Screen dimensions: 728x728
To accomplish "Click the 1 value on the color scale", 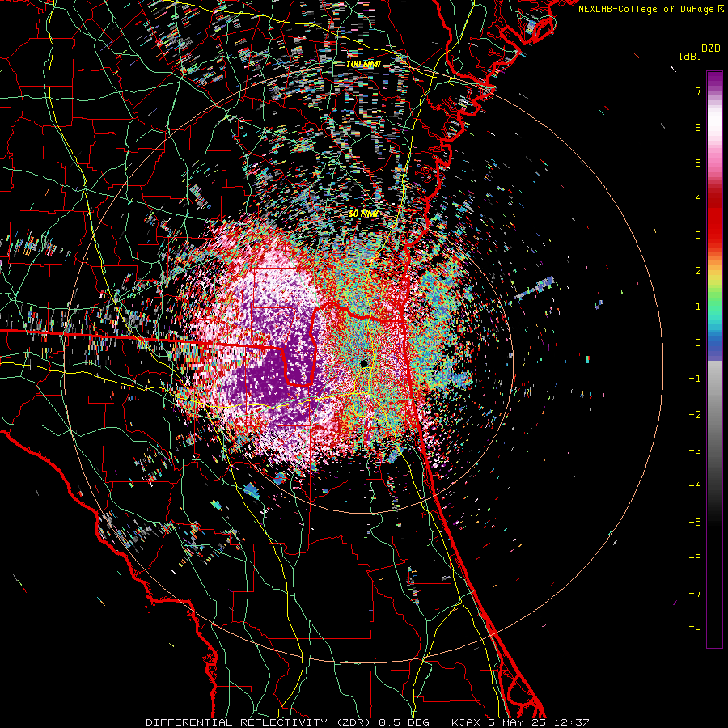I will (698, 307).
